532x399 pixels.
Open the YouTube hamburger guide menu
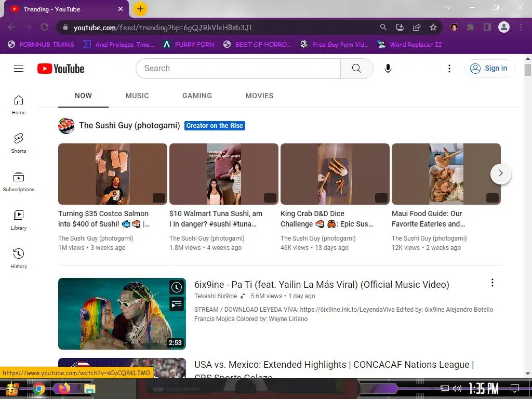point(19,69)
